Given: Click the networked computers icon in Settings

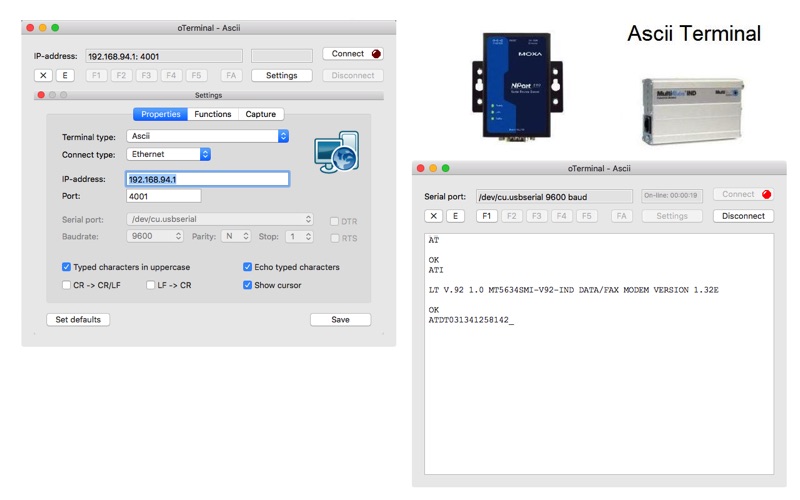Looking at the screenshot, I should click(x=337, y=152).
